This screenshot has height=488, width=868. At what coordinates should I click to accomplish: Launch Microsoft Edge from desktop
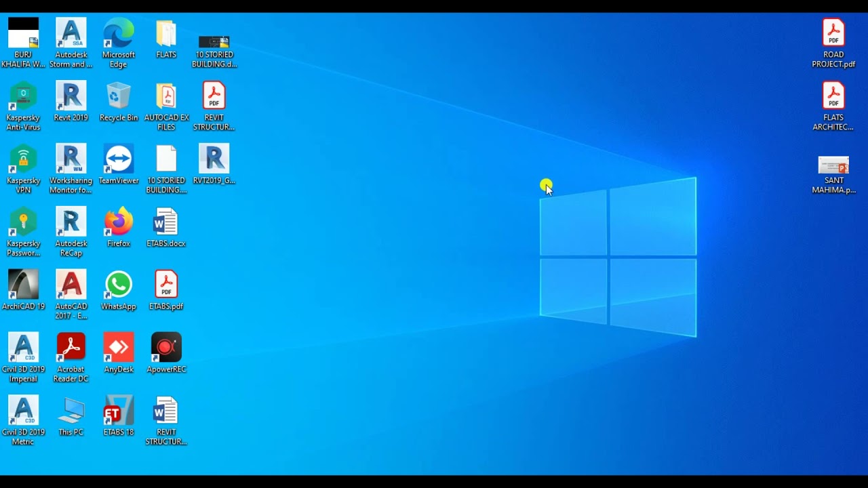[119, 43]
